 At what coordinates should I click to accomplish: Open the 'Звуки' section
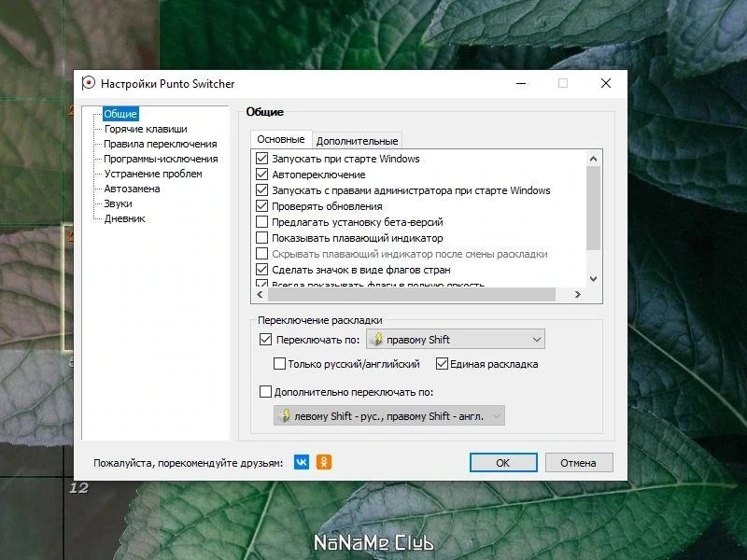coord(119,203)
